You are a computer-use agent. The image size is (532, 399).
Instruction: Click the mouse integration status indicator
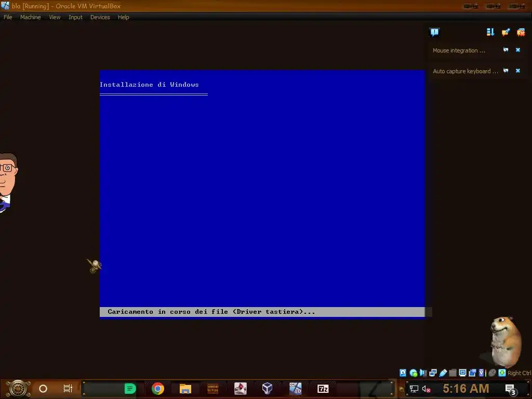(492, 373)
